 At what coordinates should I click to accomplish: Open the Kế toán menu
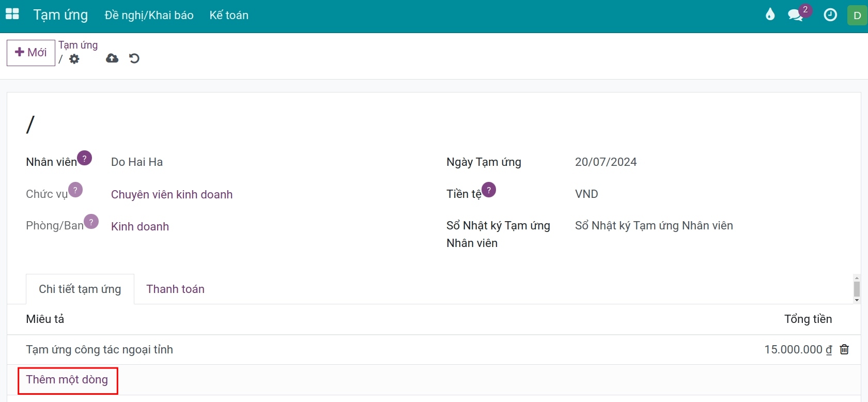(x=229, y=16)
